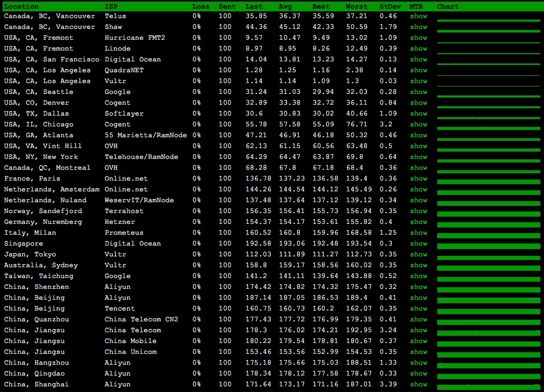Show MTR for Terrahost Sandefjord row
This screenshot has width=544, height=392.
pos(418,211)
